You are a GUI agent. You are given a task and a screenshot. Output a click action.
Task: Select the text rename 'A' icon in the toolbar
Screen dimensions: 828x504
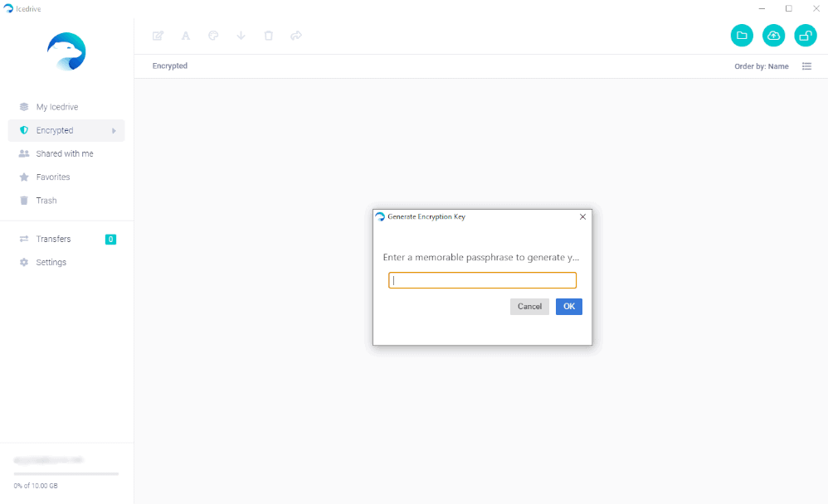pyautogui.click(x=185, y=36)
